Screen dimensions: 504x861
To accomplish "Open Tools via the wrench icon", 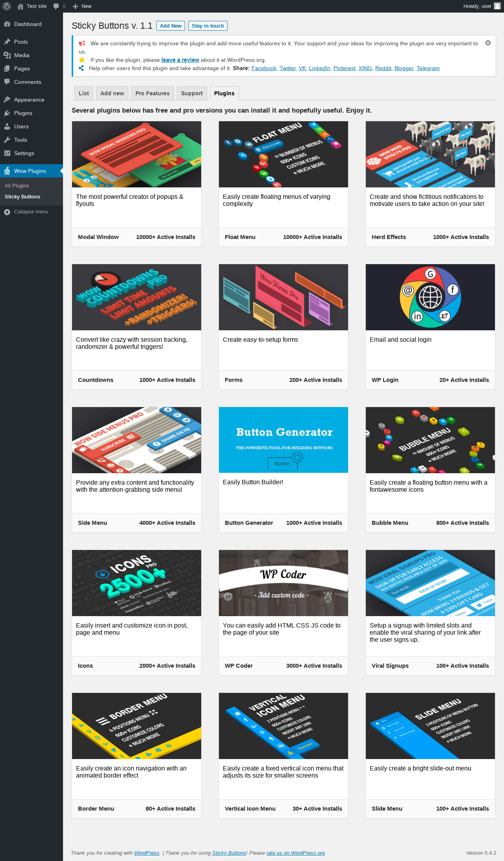I will 7,140.
